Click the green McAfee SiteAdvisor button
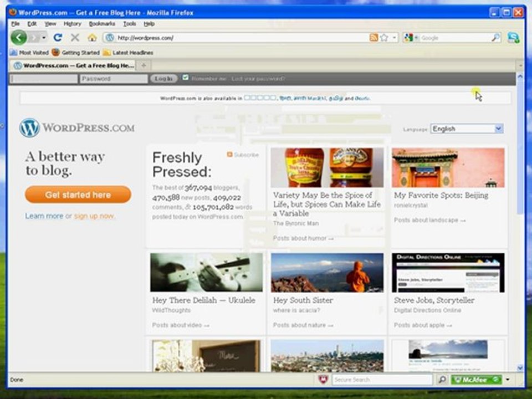 pyautogui.click(x=477, y=380)
